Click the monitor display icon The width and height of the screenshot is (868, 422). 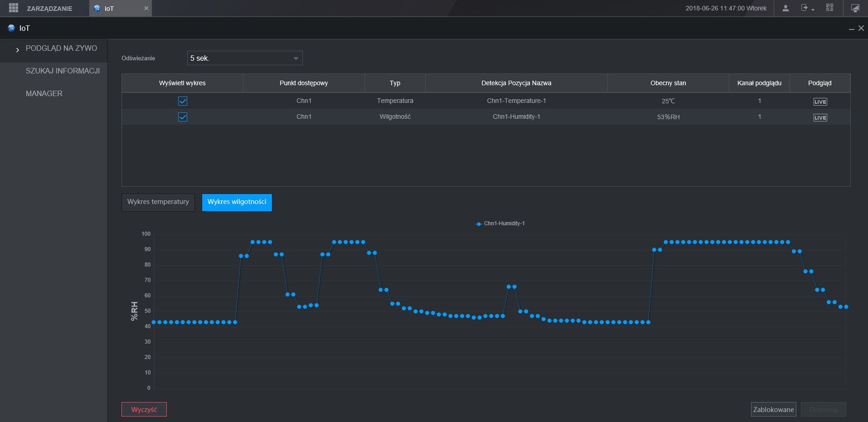pyautogui.click(x=855, y=8)
